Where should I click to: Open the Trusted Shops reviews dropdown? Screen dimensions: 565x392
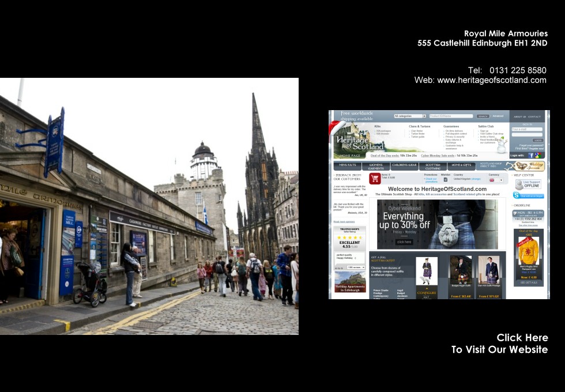point(356,267)
